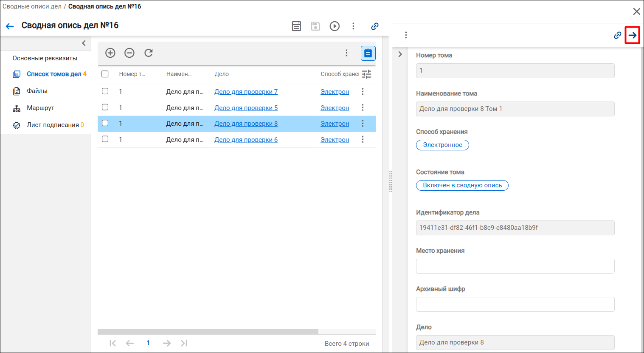Check the row for Дело для проверки 7
This screenshot has height=353, width=644.
point(105,91)
